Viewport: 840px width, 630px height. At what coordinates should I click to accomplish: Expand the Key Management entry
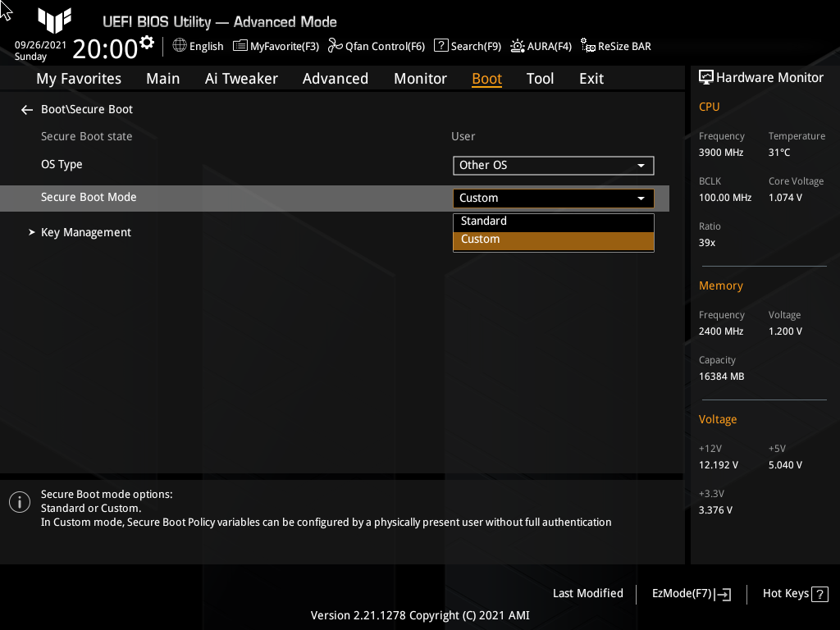(85, 232)
